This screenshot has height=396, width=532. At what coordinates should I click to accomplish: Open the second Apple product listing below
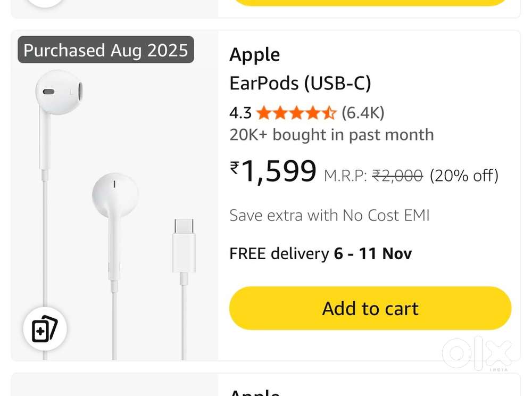click(x=255, y=392)
